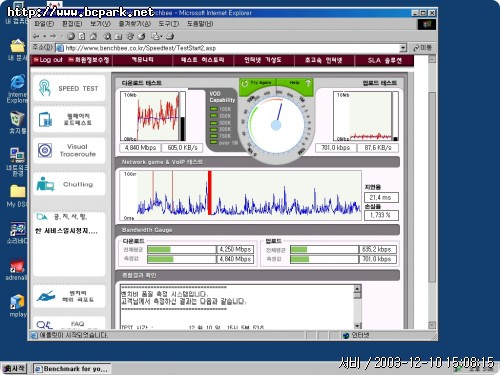Select the adrenalin desktop icon
This screenshot has width=500, height=375.
pos(17,269)
